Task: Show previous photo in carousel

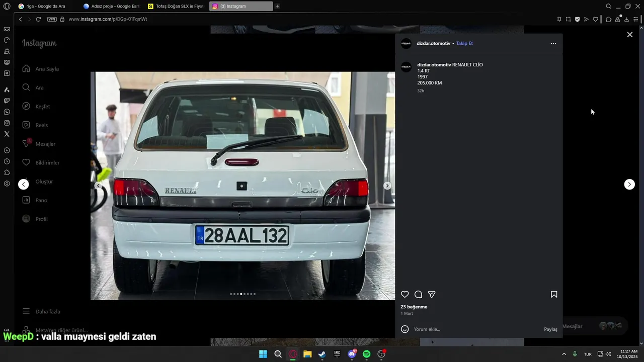Action: point(99,186)
